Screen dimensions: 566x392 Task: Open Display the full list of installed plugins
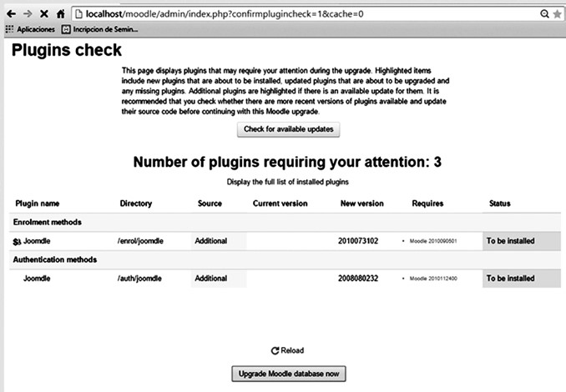coord(288,182)
